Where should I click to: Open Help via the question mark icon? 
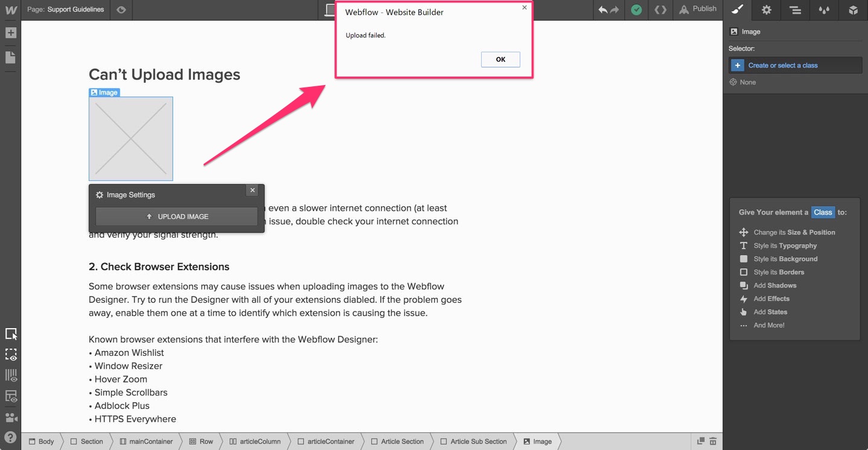click(11, 436)
